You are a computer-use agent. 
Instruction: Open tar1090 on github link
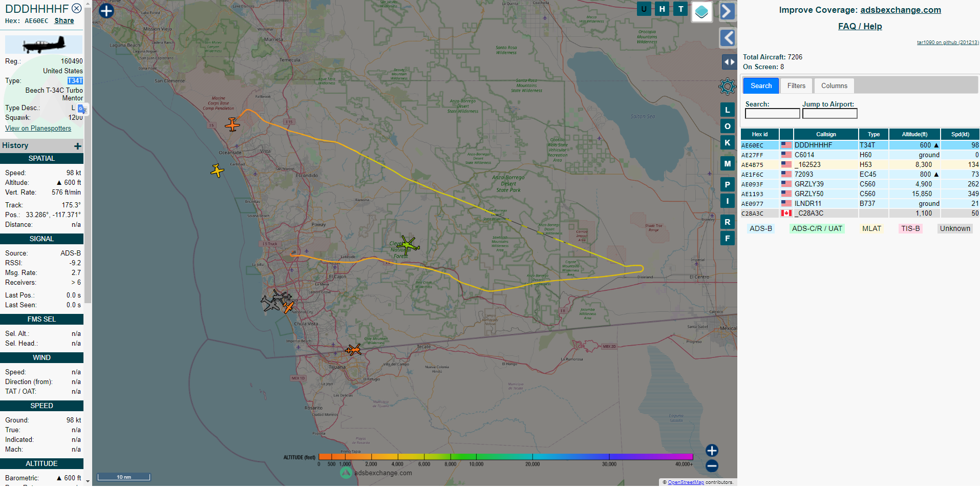(948, 43)
